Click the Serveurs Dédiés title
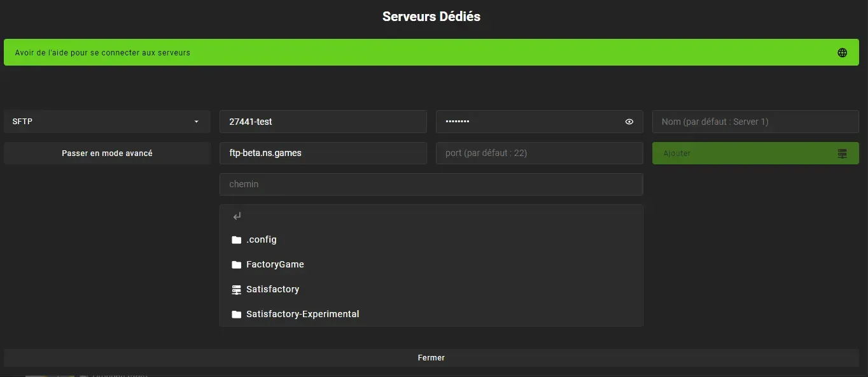This screenshot has height=377, width=868. coord(431,17)
